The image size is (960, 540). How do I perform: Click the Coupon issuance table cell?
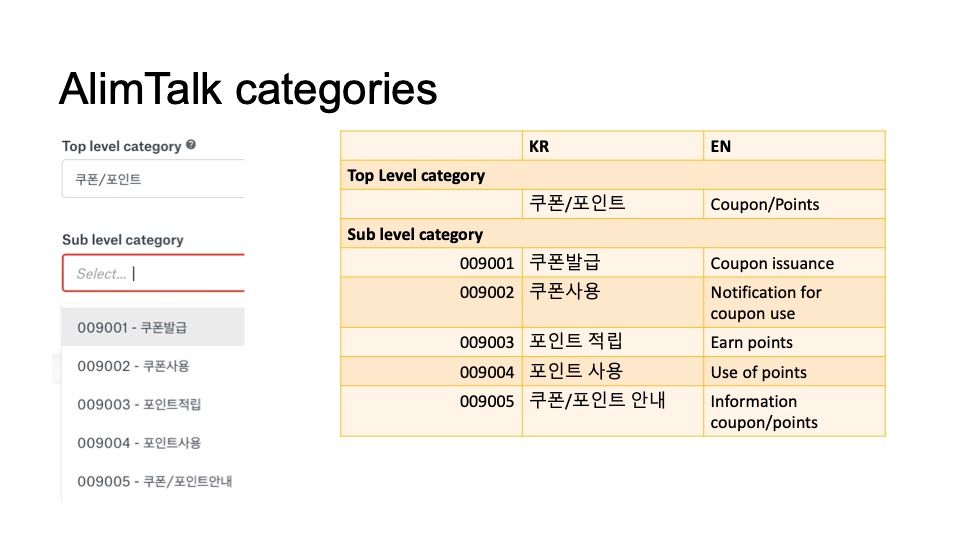click(x=794, y=263)
